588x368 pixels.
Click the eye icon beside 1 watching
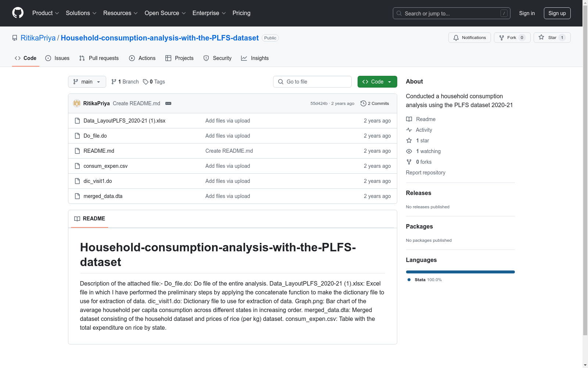(x=409, y=151)
